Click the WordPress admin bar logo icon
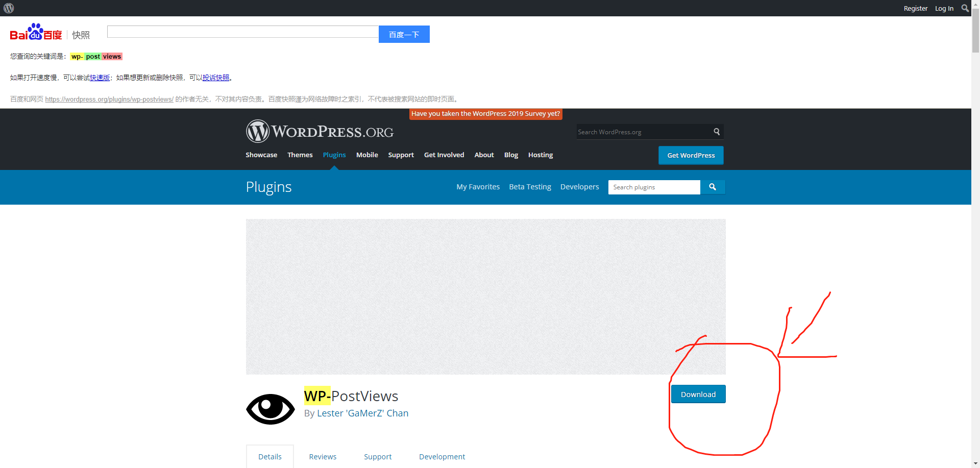 tap(9, 8)
